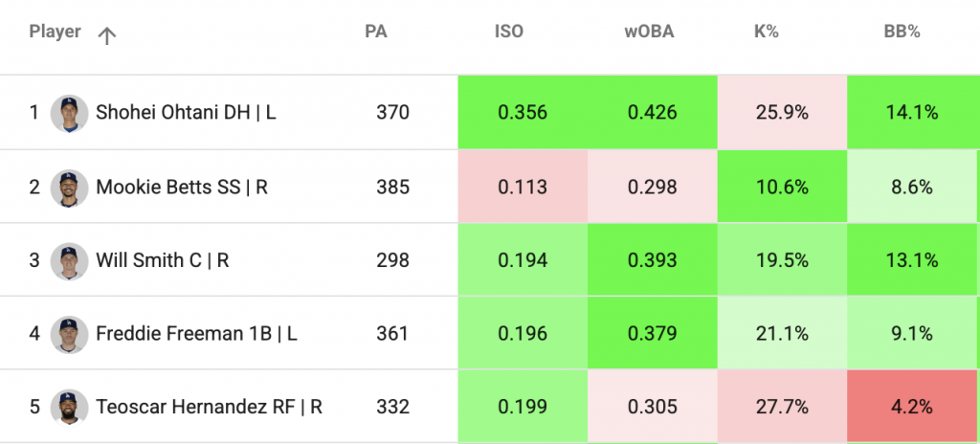Sort by the K% column header
Screen dimensions: 980x444
767,32
